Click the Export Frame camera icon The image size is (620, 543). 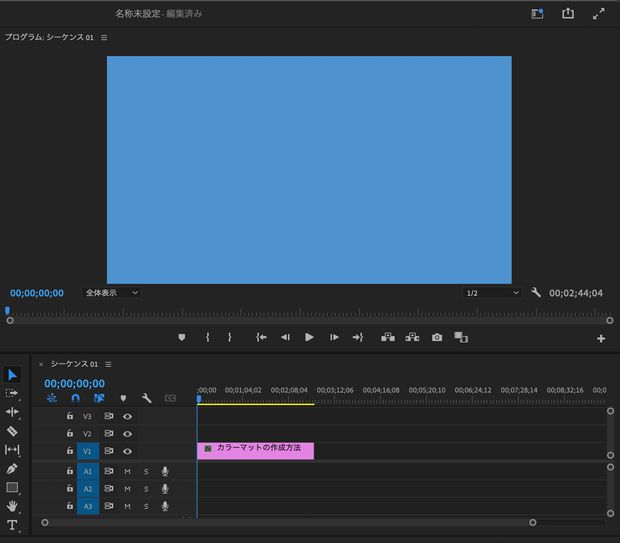click(x=437, y=338)
